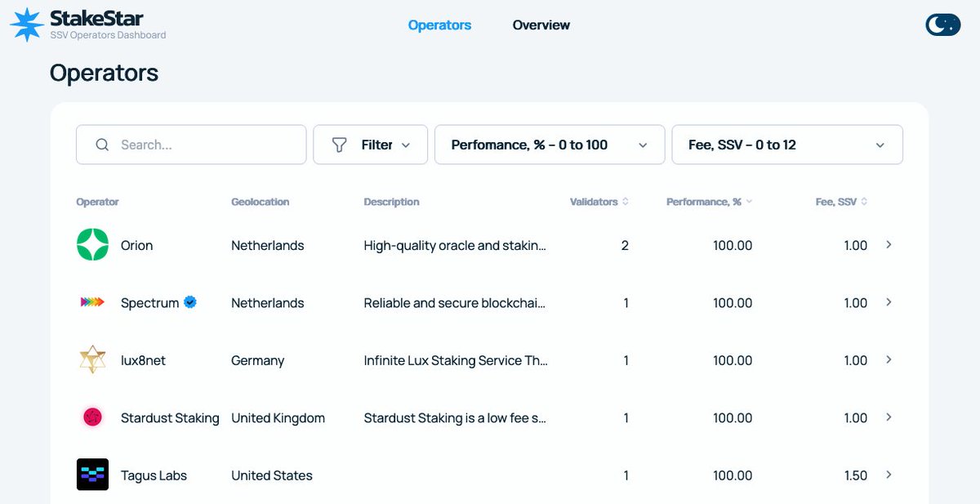Click description 'High-quality oracle and stakin…'

[455, 245]
